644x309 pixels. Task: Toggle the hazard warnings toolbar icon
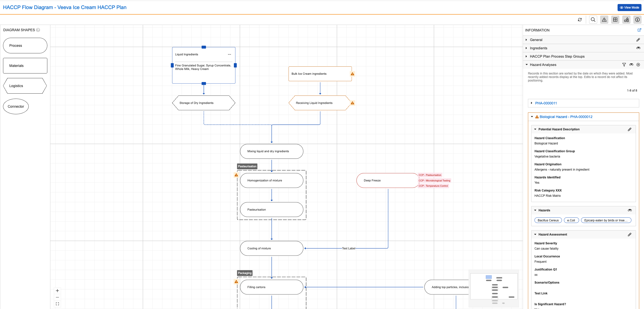604,20
